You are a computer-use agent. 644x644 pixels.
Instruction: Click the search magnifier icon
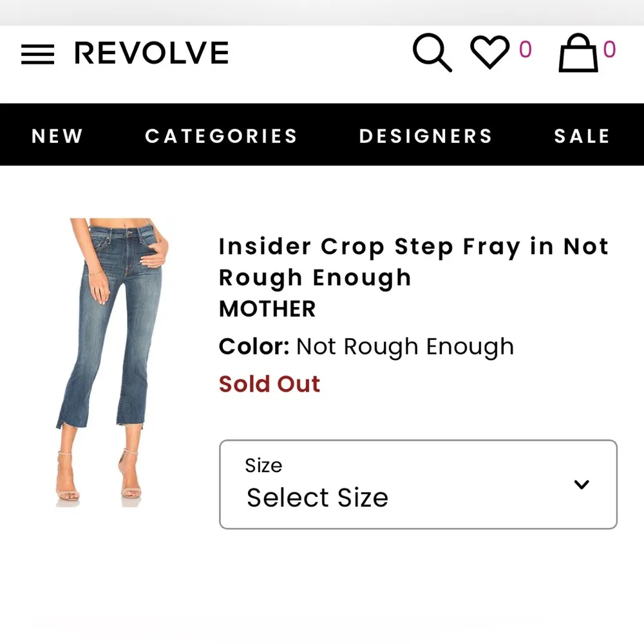click(432, 52)
